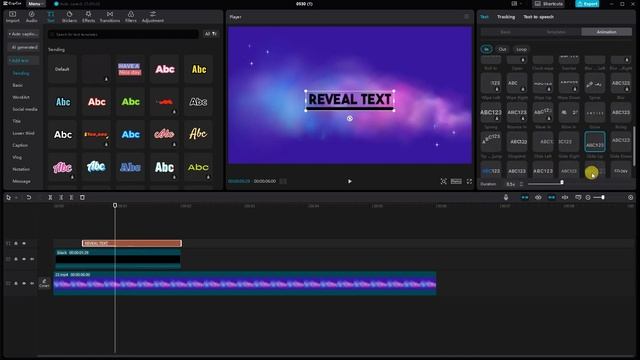
Task: Hide the black clip track with eye icon
Action: (x=24, y=259)
